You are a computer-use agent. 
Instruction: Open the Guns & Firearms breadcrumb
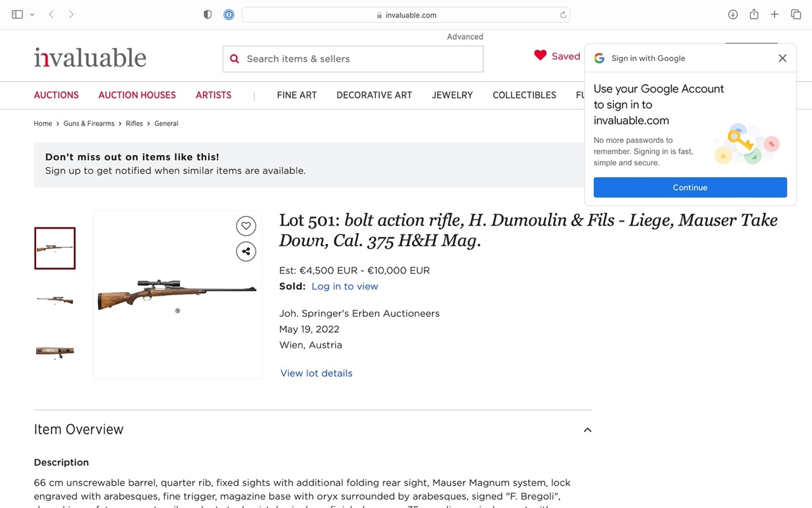point(89,124)
